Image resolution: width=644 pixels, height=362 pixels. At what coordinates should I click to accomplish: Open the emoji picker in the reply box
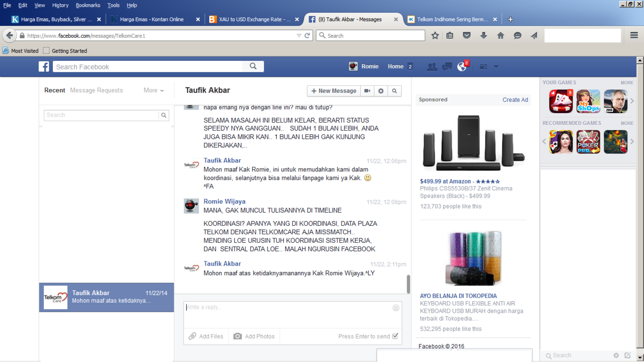(x=396, y=307)
